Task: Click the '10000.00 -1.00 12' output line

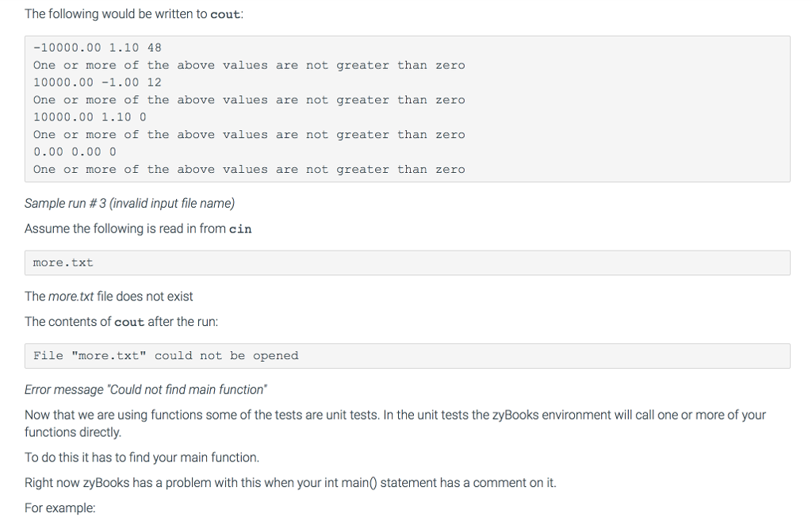Action: (x=98, y=82)
